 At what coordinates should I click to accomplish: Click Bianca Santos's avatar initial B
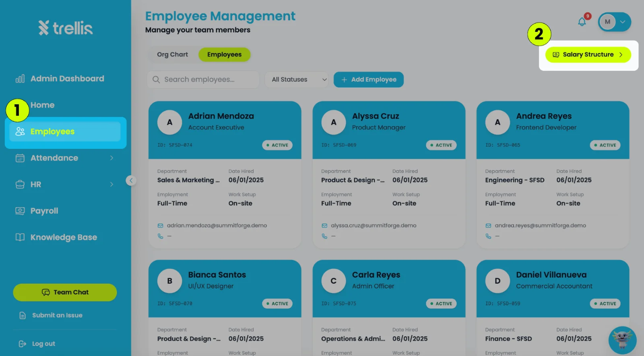point(169,281)
